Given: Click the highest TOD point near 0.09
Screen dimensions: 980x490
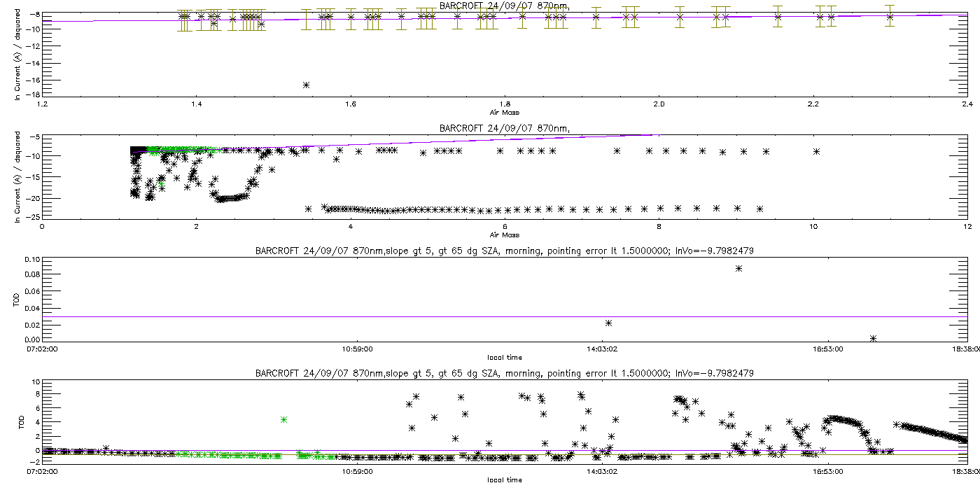Looking at the screenshot, I should [x=738, y=268].
